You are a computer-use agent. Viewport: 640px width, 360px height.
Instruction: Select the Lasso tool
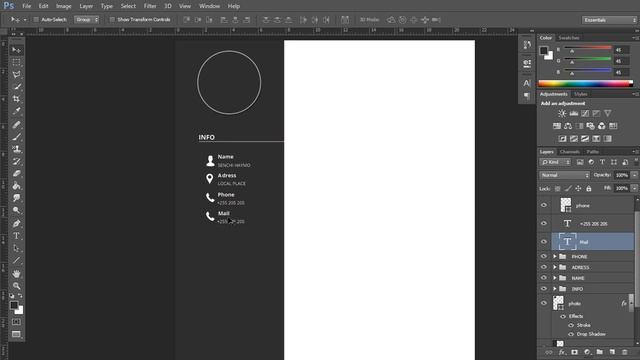coord(16,74)
